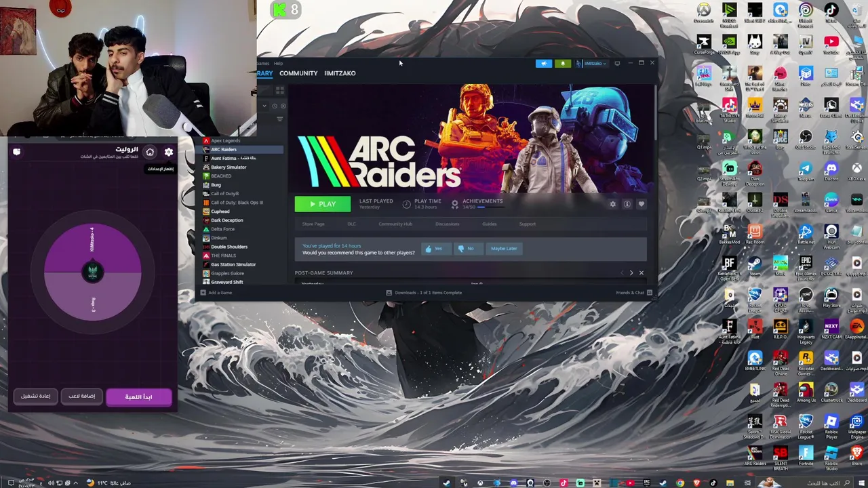Viewport: 868px width, 488px height.
Task: Switch Steam library to grid collections view
Action: tap(280, 89)
